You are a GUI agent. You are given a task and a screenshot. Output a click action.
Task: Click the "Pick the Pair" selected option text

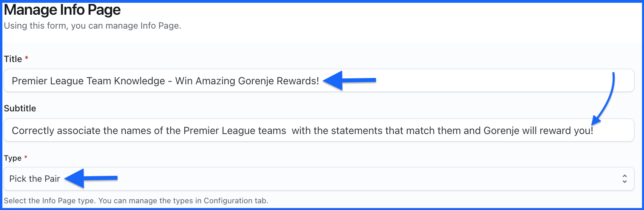click(35, 179)
